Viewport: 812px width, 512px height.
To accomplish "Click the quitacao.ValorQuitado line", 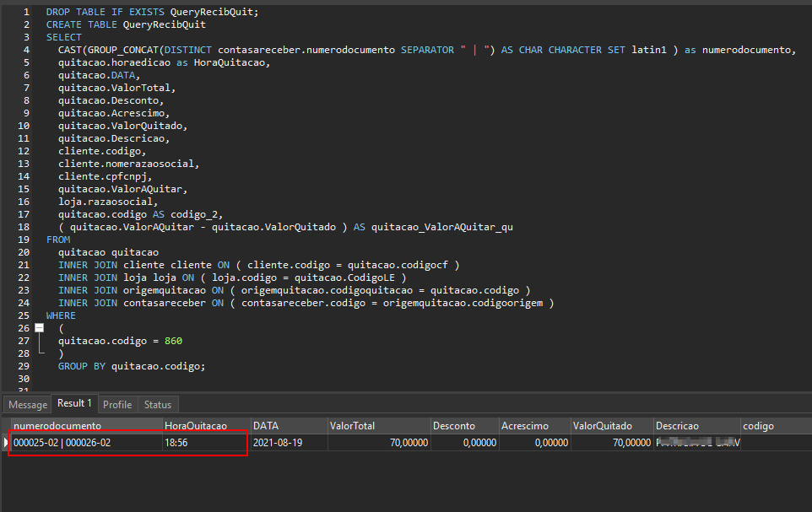I will pyautogui.click(x=122, y=126).
